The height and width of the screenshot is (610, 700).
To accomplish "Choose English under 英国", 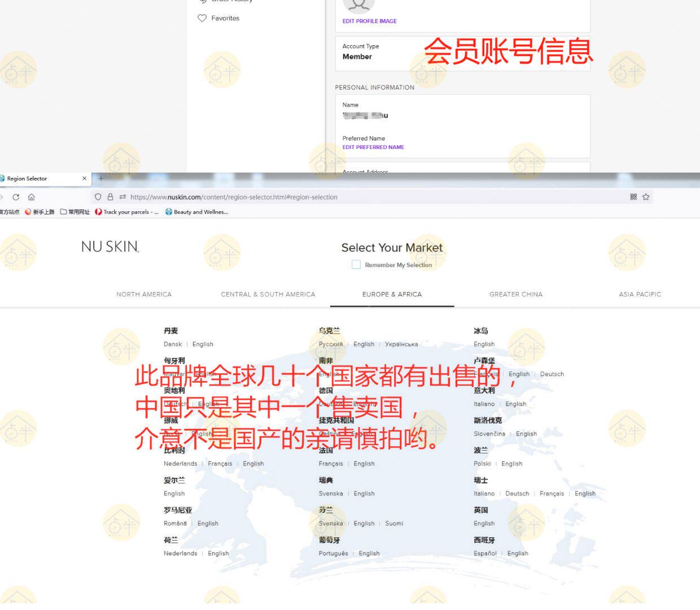I will click(x=484, y=524).
